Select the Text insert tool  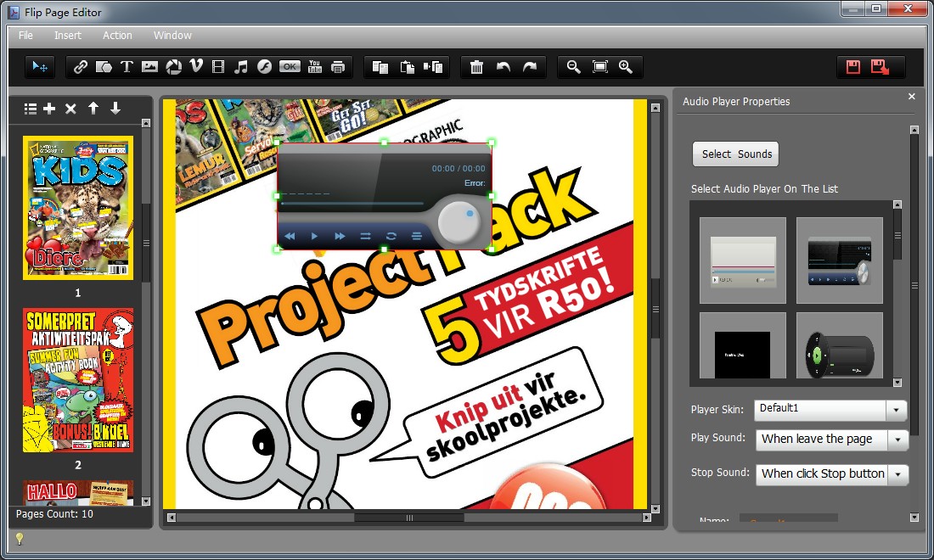[127, 67]
